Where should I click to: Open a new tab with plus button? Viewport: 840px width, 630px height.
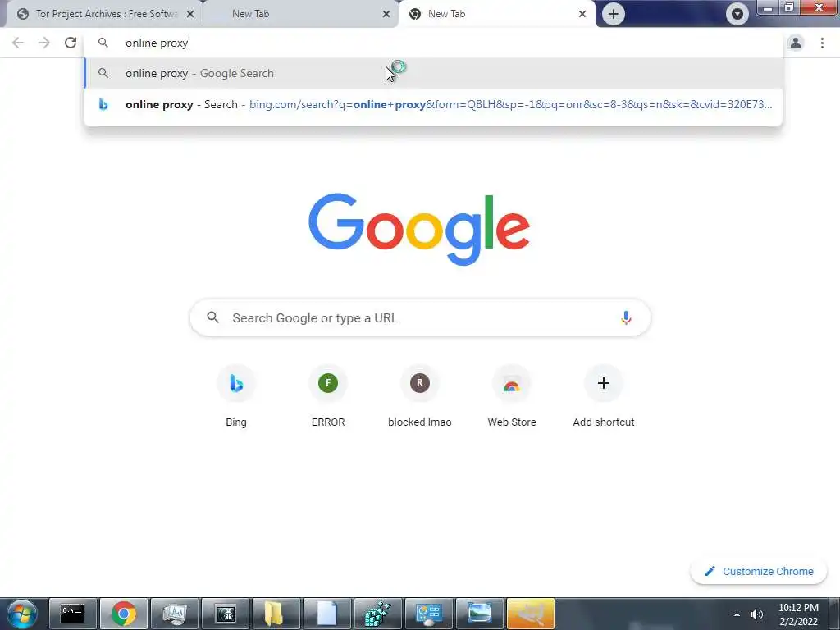pyautogui.click(x=614, y=14)
